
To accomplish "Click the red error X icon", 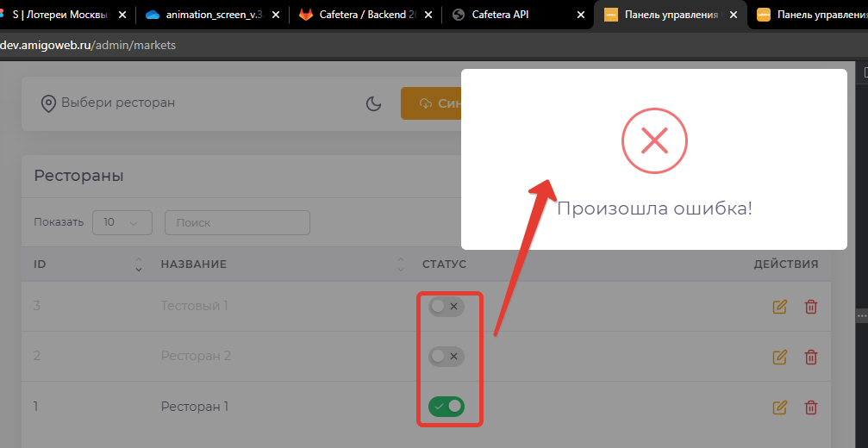I will (654, 140).
